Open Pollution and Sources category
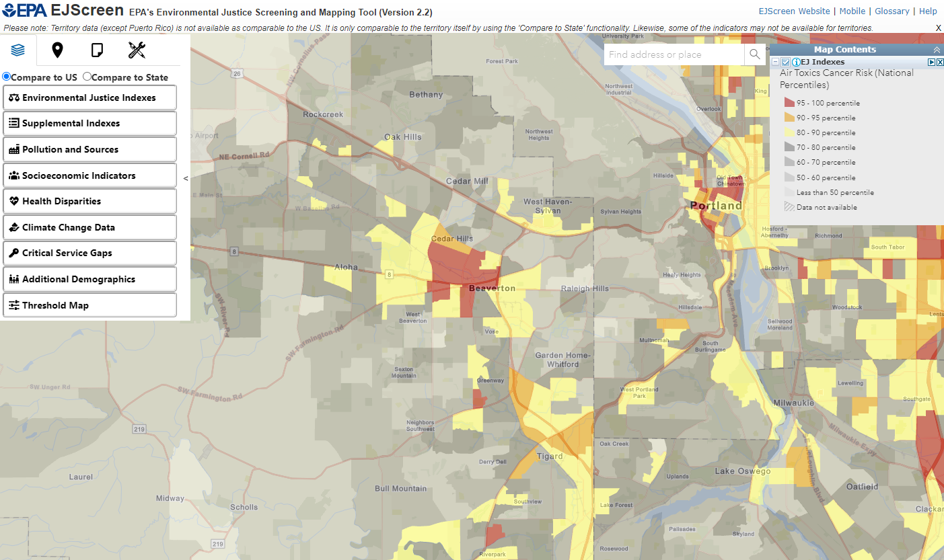The height and width of the screenshot is (560, 944). tap(89, 149)
